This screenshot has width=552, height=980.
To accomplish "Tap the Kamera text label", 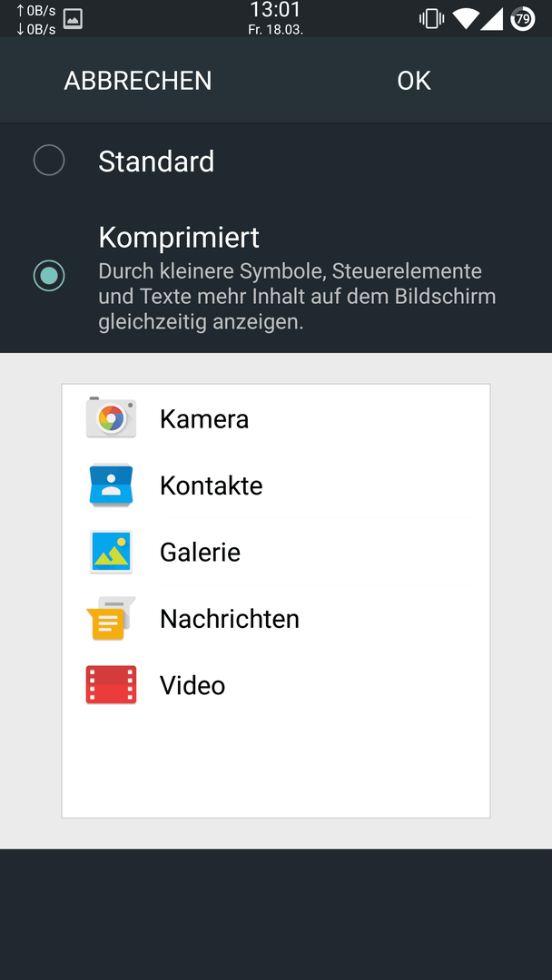I will 204,418.
